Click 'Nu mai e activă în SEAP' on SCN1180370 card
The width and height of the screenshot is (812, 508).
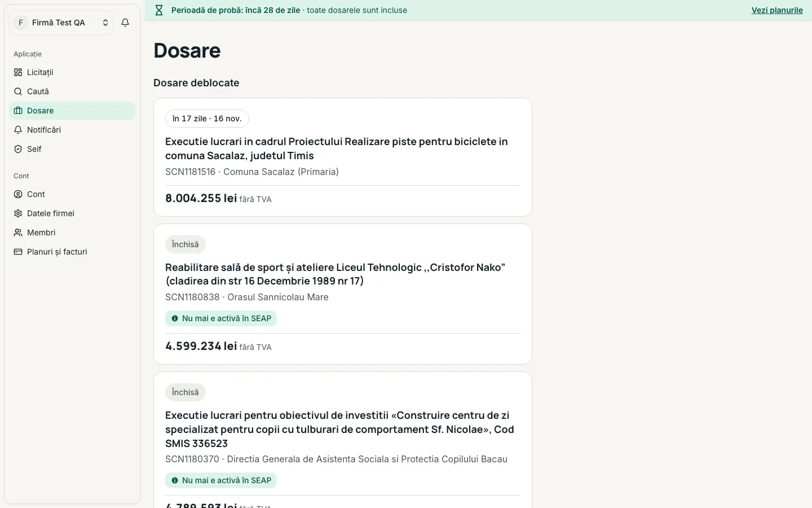[x=221, y=480]
